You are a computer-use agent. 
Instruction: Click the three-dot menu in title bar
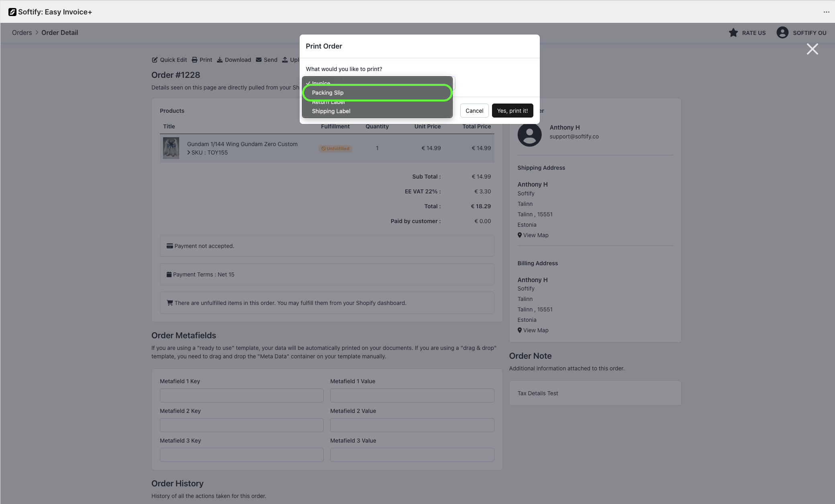point(826,12)
